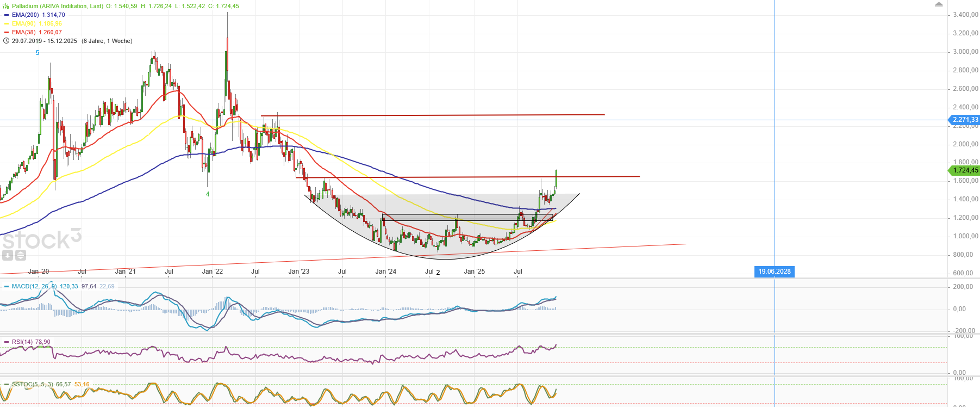Open the MACD(12, 26, 9) indicator label

tap(34, 287)
